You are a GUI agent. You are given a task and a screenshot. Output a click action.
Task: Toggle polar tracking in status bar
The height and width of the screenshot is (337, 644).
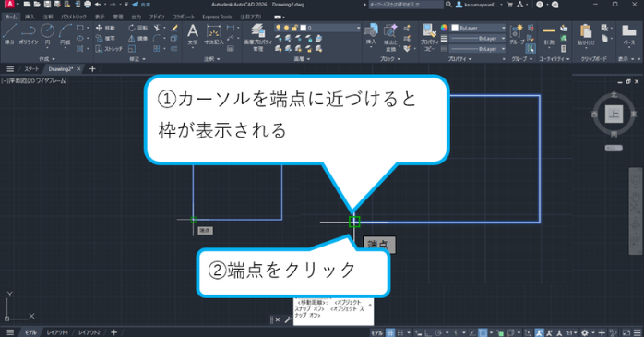click(x=438, y=332)
